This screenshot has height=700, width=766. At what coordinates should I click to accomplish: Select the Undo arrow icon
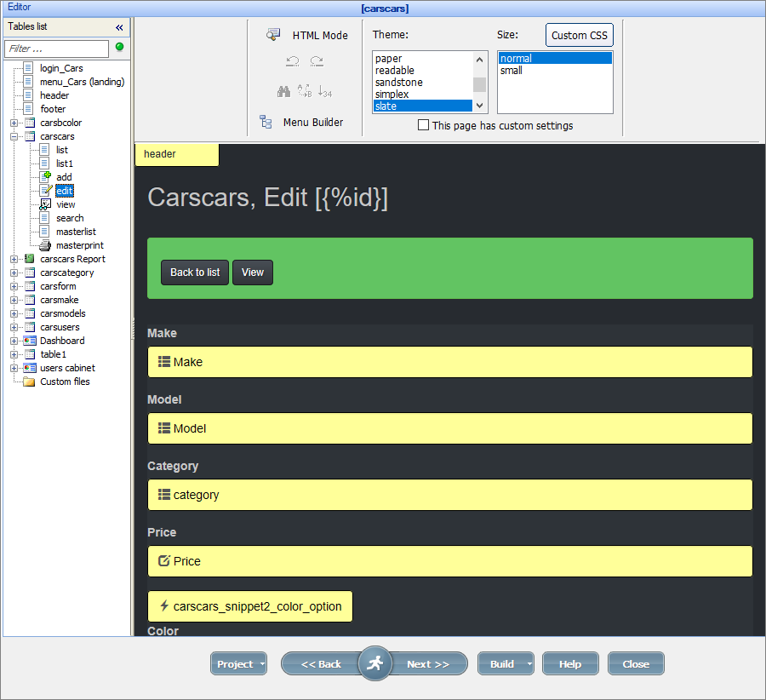(294, 61)
